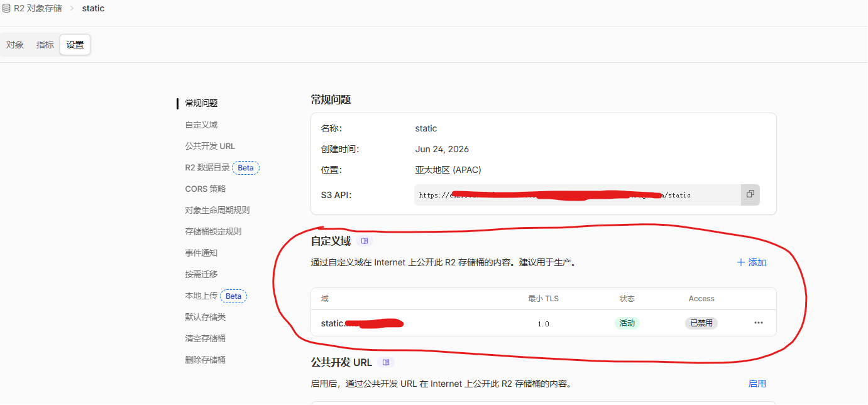Image resolution: width=868 pixels, height=405 pixels.
Task: Open docs icon next to 公共开发 URL heading
Action: [x=386, y=362]
